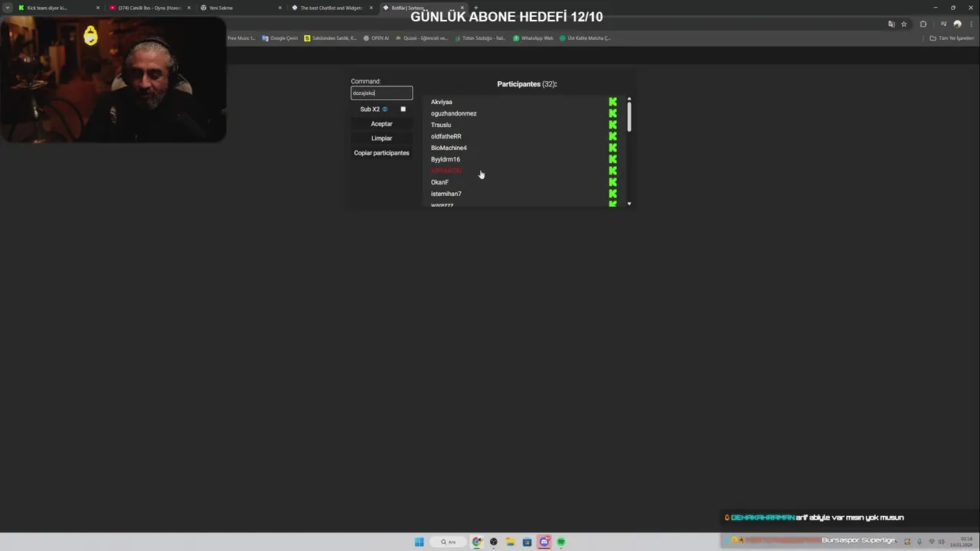Focus the Command input field

(x=381, y=93)
